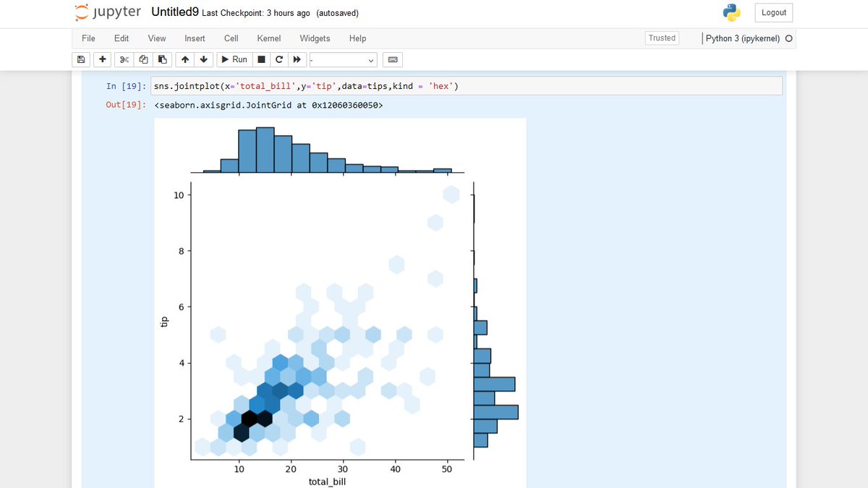Image resolution: width=868 pixels, height=488 pixels.
Task: Open the Widgets menu
Action: point(315,38)
